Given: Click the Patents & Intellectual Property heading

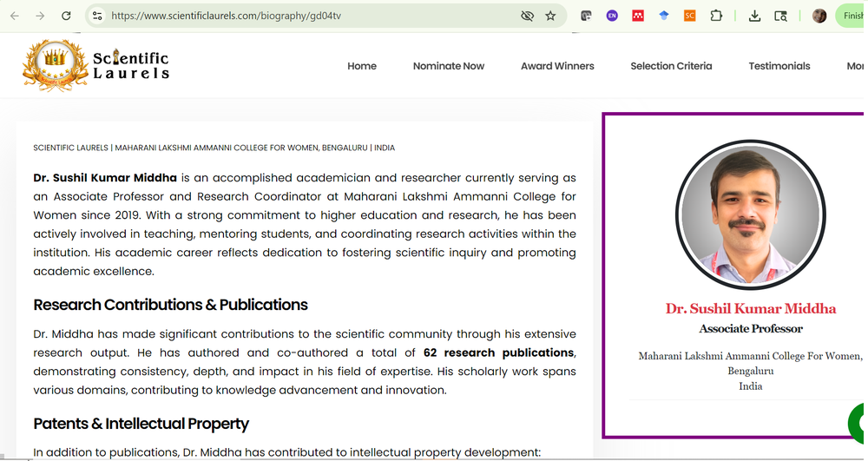Looking at the screenshot, I should pyautogui.click(x=141, y=424).
